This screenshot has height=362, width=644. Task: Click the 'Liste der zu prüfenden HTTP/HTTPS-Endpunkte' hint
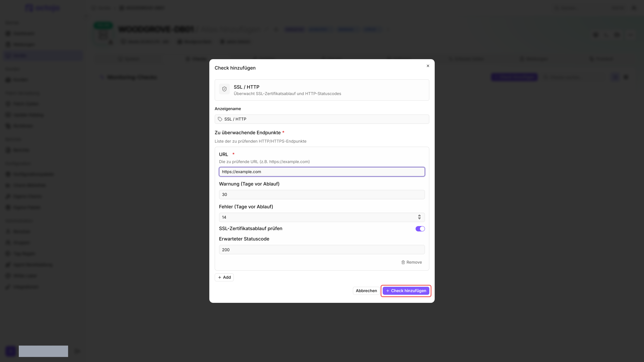click(260, 141)
